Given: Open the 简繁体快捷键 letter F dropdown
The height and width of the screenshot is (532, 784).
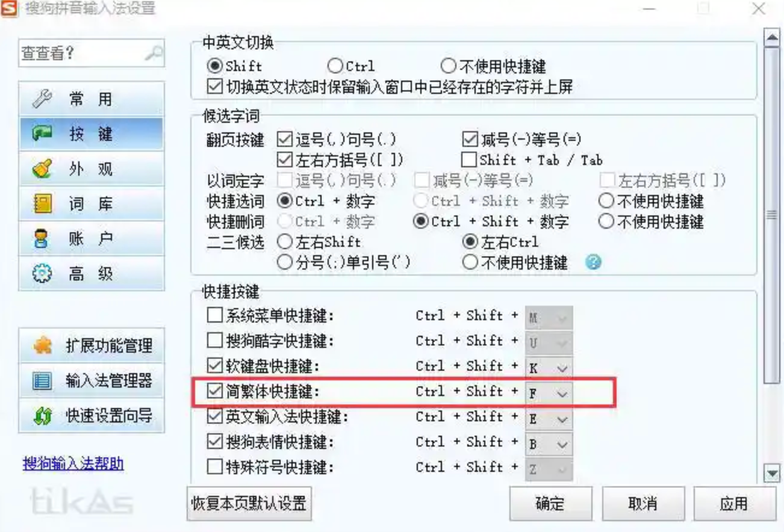Looking at the screenshot, I should (x=562, y=394).
